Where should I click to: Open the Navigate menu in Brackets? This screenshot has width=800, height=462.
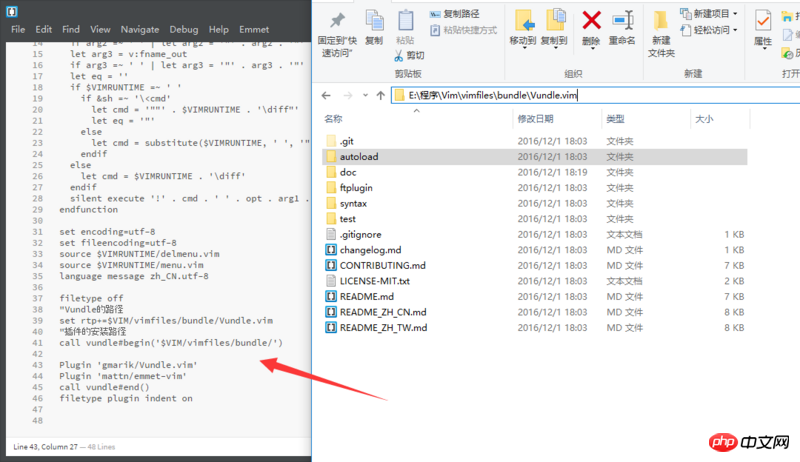point(140,30)
